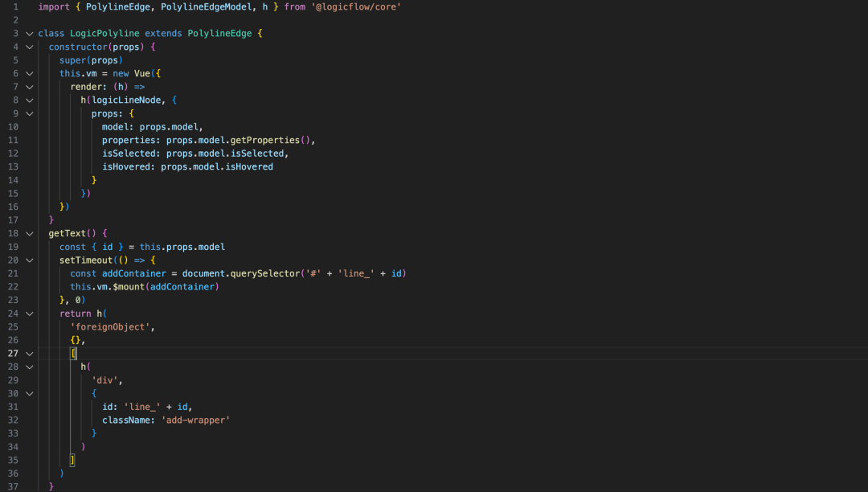
Task: Click 'foreignObject' string on line 25
Action: click(110, 326)
